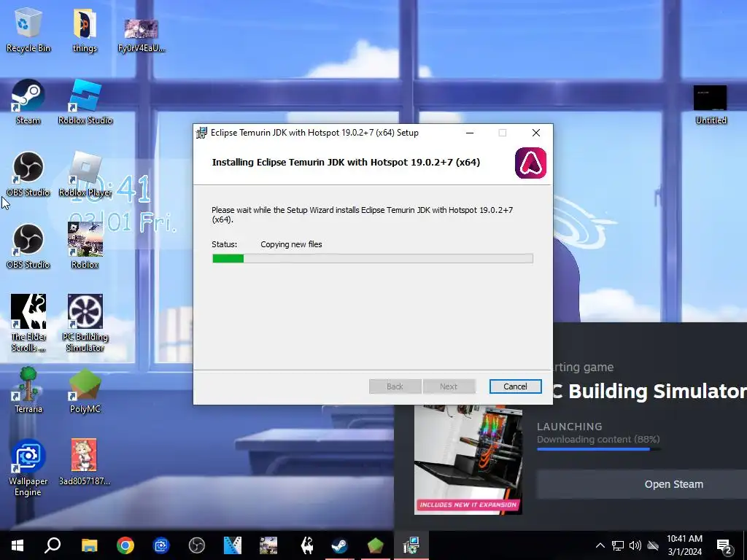Open the taskbar clock showing 10:41 AM
The height and width of the screenshot is (560, 747).
(x=684, y=545)
